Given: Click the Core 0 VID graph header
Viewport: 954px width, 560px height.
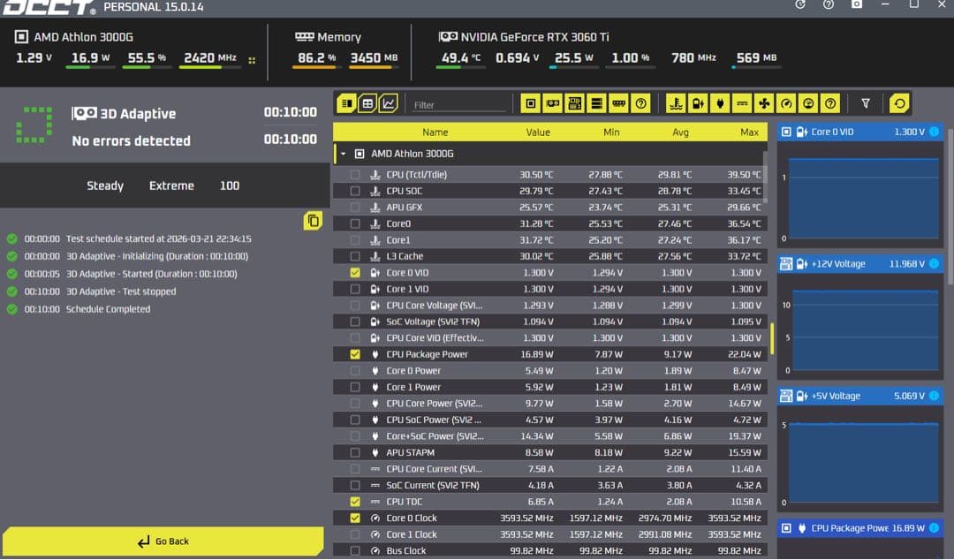Looking at the screenshot, I should (860, 132).
